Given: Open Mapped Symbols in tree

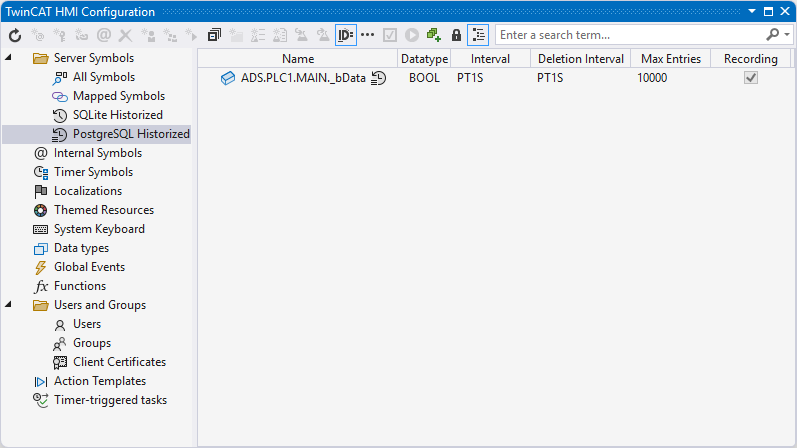Looking at the screenshot, I should 119,96.
